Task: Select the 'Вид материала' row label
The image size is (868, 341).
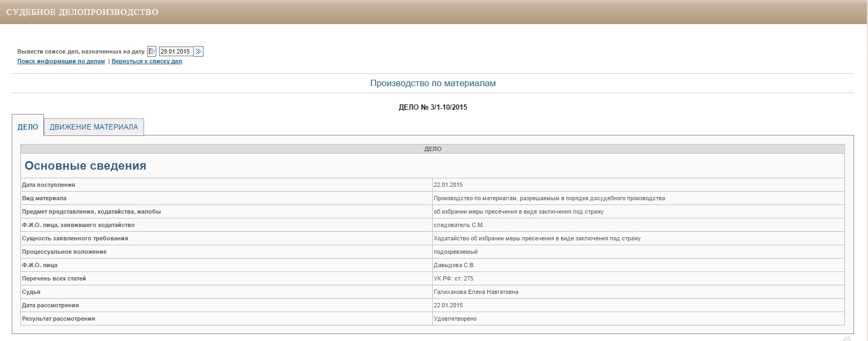Action: pyautogui.click(x=44, y=198)
